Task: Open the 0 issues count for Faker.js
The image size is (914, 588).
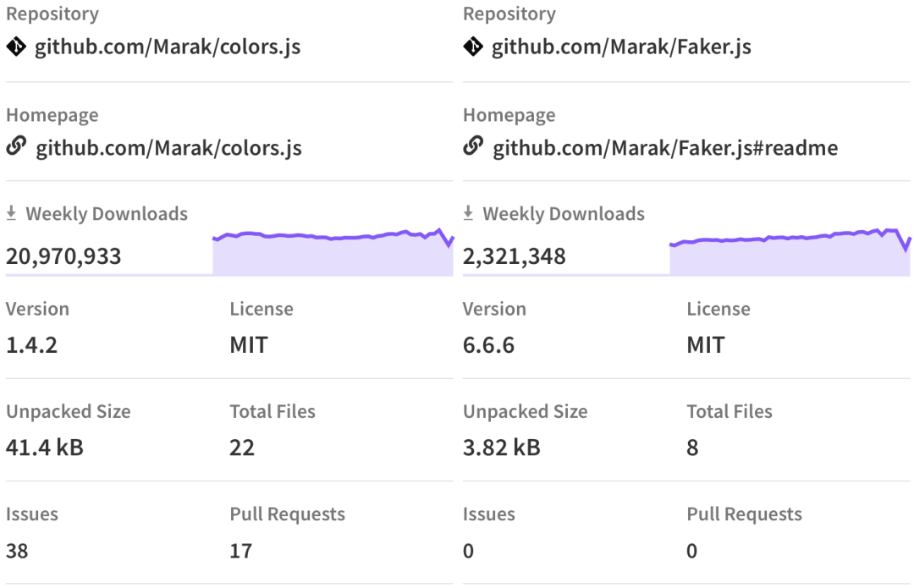Action: click(469, 552)
